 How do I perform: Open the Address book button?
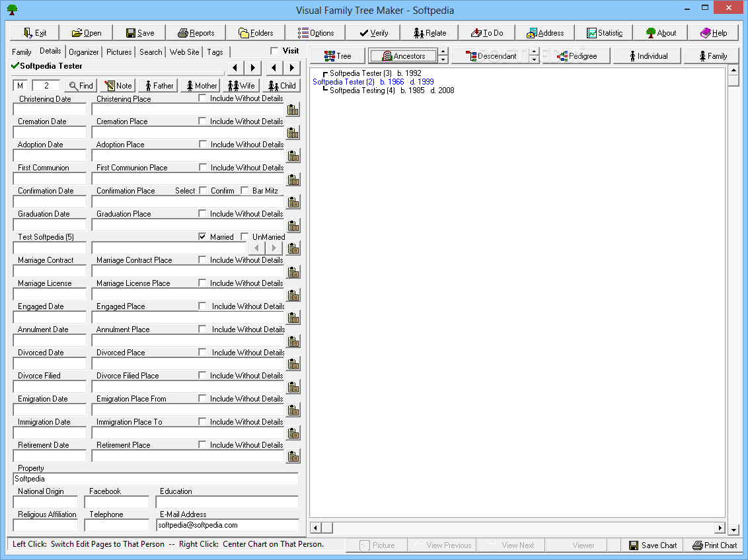544,33
